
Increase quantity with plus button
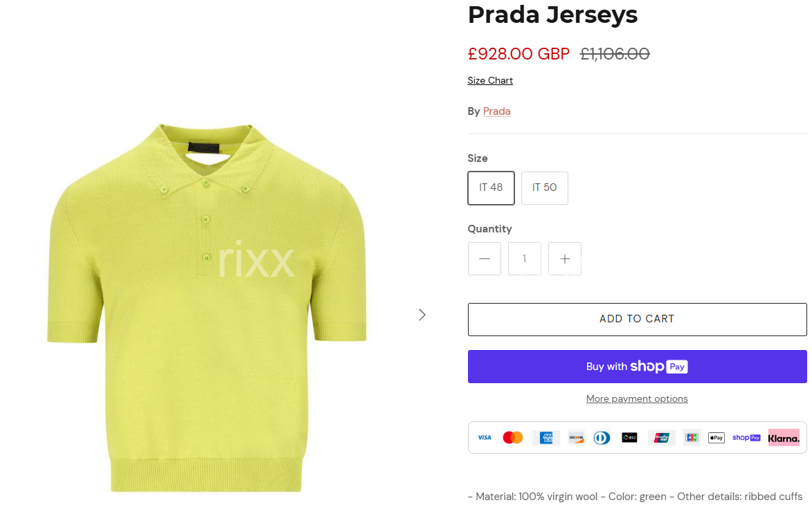pos(564,259)
